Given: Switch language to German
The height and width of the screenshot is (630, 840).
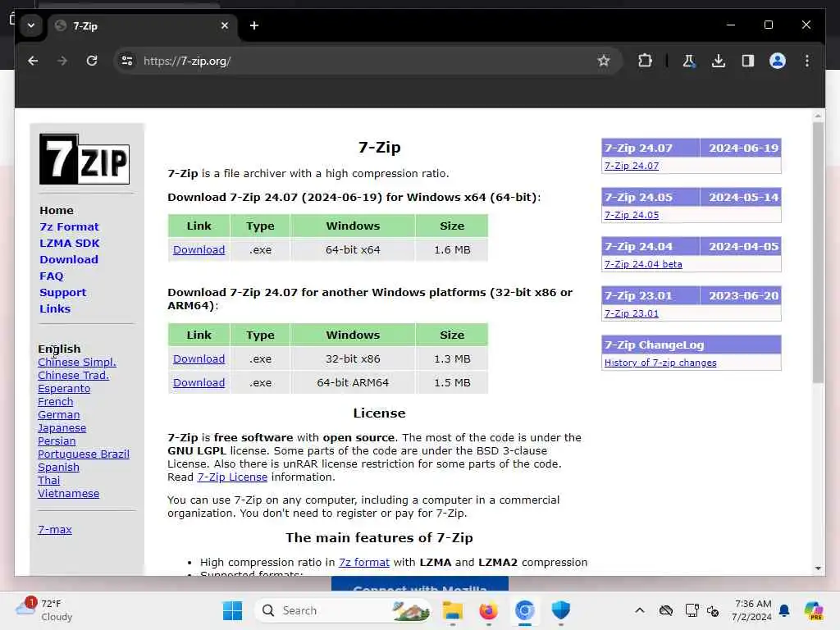Looking at the screenshot, I should 58,414.
